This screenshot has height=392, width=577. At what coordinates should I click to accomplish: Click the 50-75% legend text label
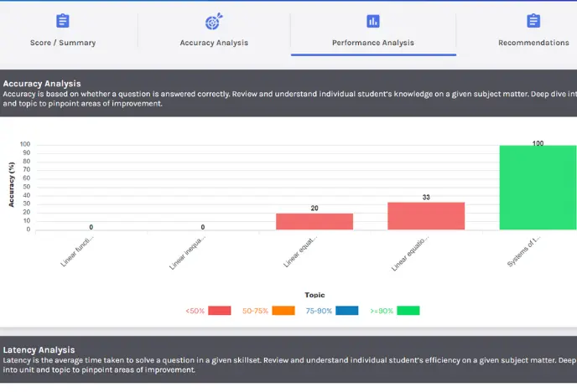click(256, 311)
